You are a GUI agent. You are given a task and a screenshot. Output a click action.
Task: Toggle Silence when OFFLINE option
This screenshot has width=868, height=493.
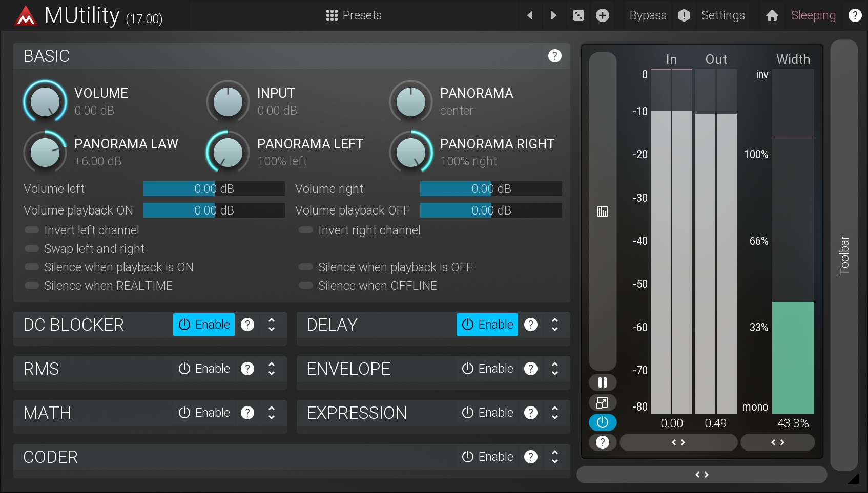[x=306, y=286]
